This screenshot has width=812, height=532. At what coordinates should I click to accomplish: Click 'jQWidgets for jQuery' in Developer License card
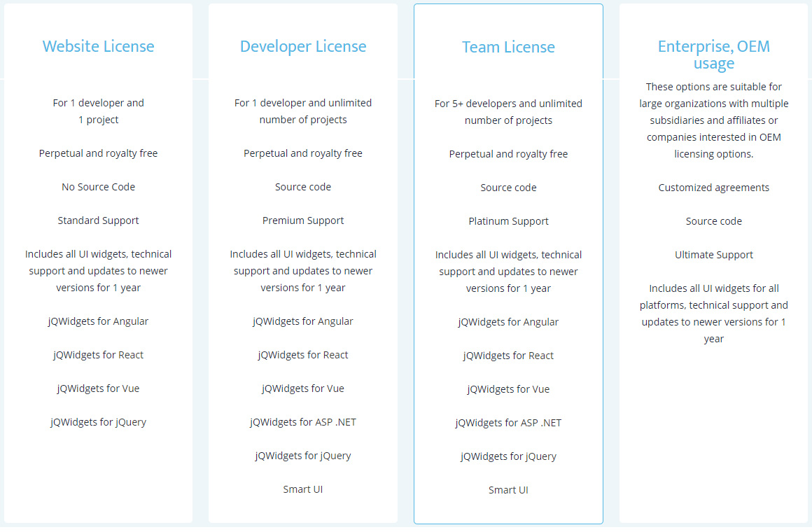pyautogui.click(x=303, y=456)
